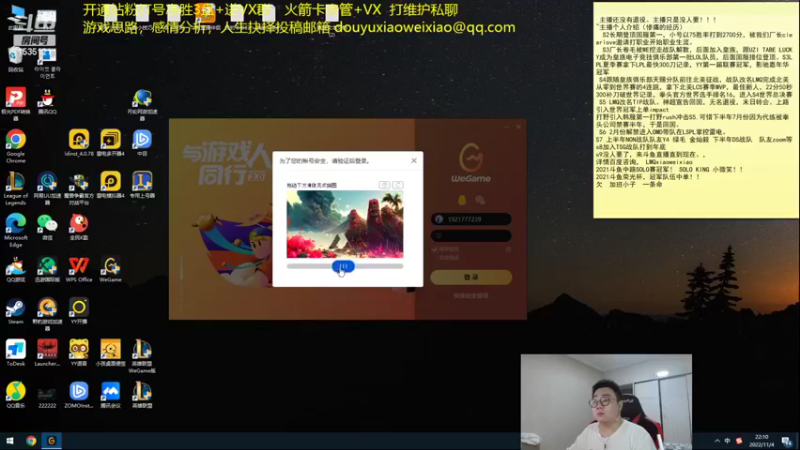
Task: Open the 英雄联盟WeGame版 desktop shortcut
Action: [142, 356]
